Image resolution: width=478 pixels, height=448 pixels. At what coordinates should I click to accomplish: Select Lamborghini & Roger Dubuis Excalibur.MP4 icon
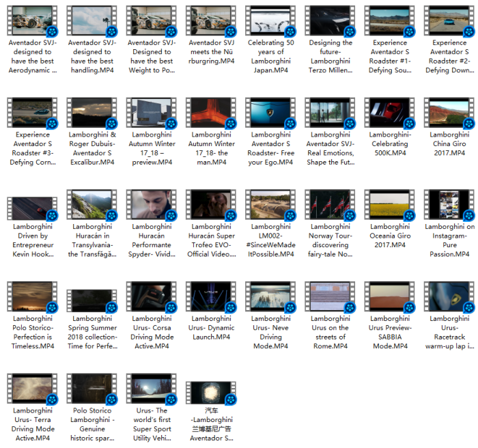click(92, 113)
